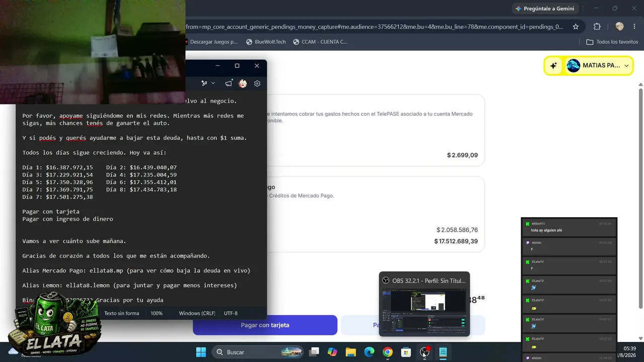Open the BlueWolf.Tech bookmark

(266, 42)
